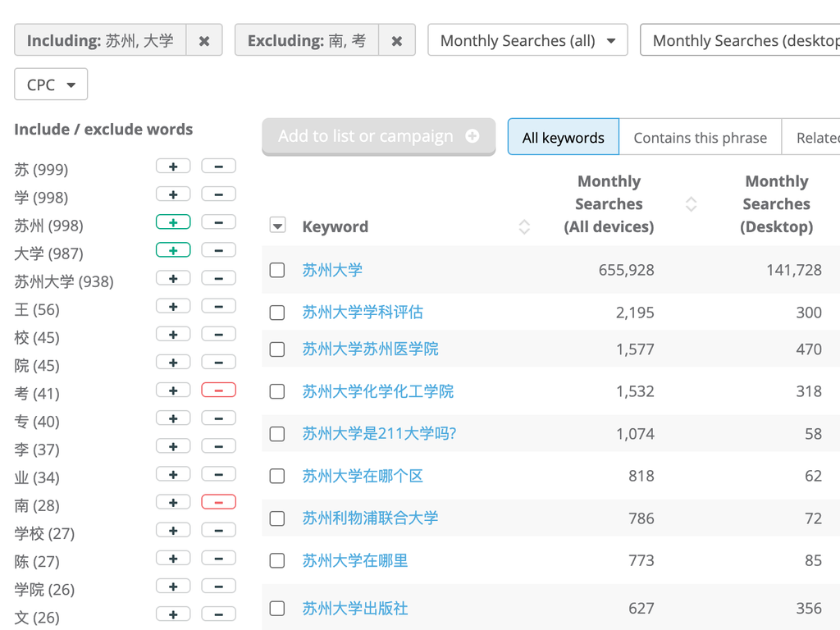Exclude the word 陈 (27)
Screen dimensions: 840x630
click(218, 558)
